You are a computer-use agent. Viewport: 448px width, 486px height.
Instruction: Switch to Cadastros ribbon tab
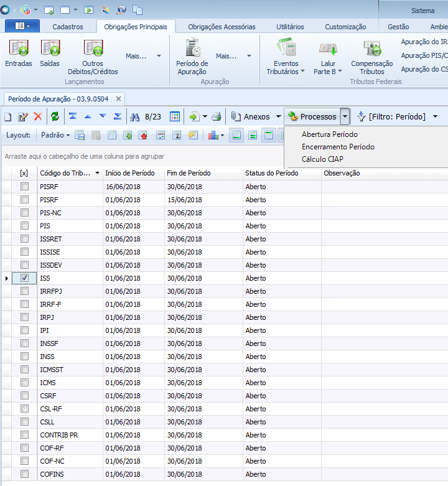point(68,27)
